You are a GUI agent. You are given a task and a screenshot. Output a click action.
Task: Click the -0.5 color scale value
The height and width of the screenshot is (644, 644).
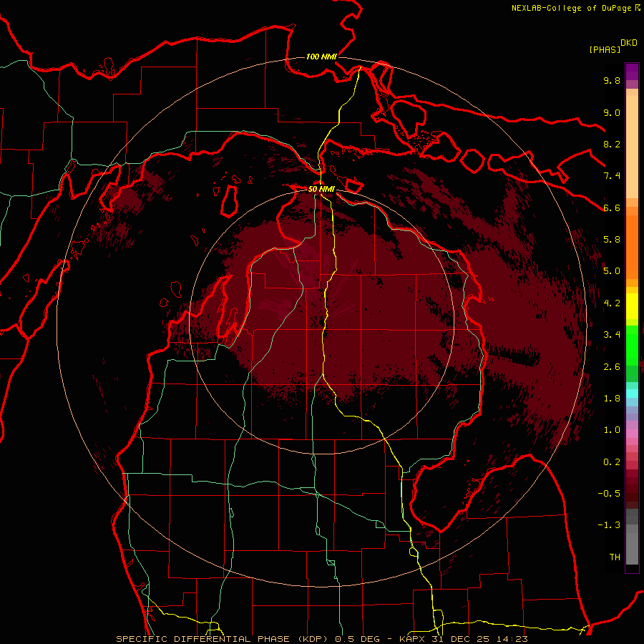coord(609,494)
